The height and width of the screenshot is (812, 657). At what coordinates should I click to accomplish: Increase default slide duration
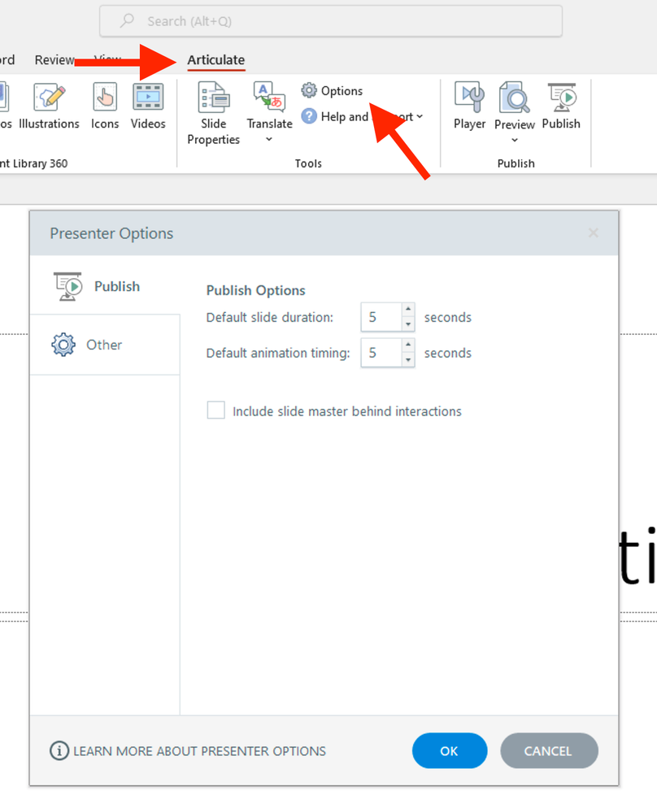(408, 309)
